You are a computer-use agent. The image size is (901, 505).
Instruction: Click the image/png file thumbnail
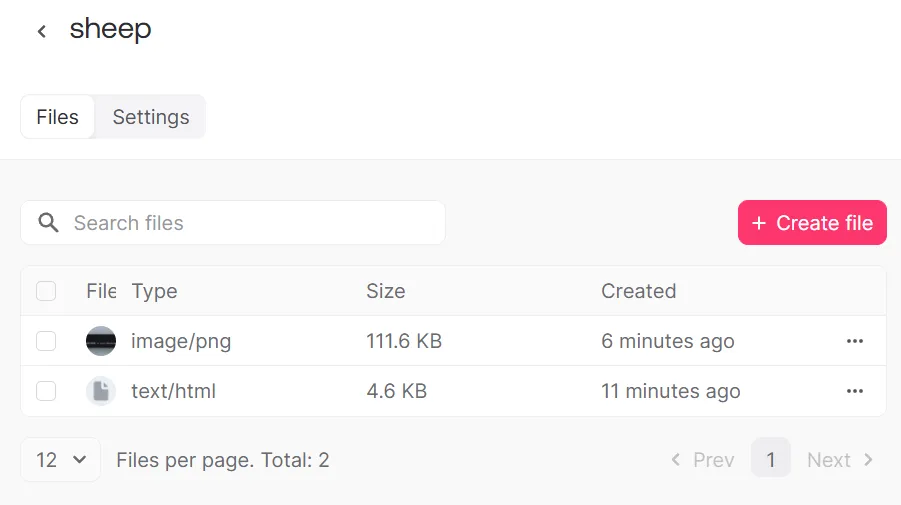[101, 341]
